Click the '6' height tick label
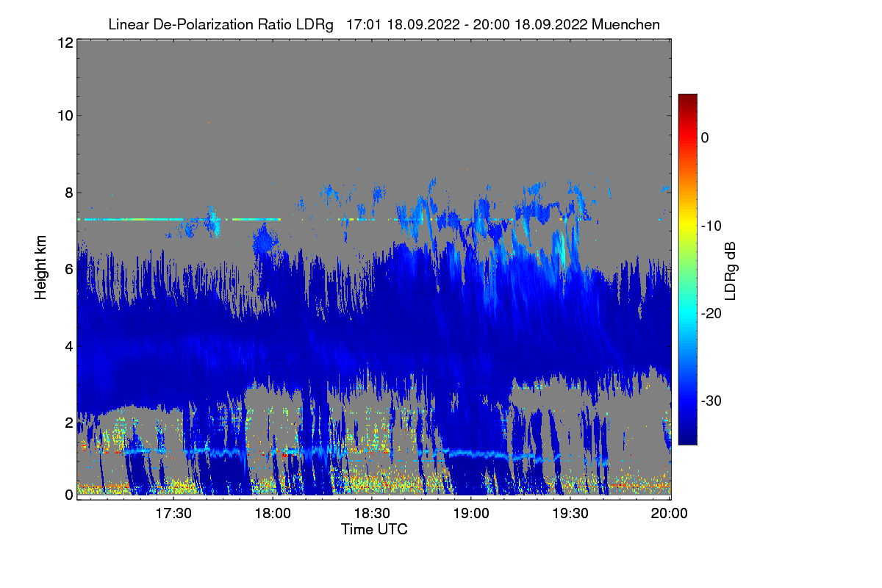882x588 pixels. pos(68,269)
